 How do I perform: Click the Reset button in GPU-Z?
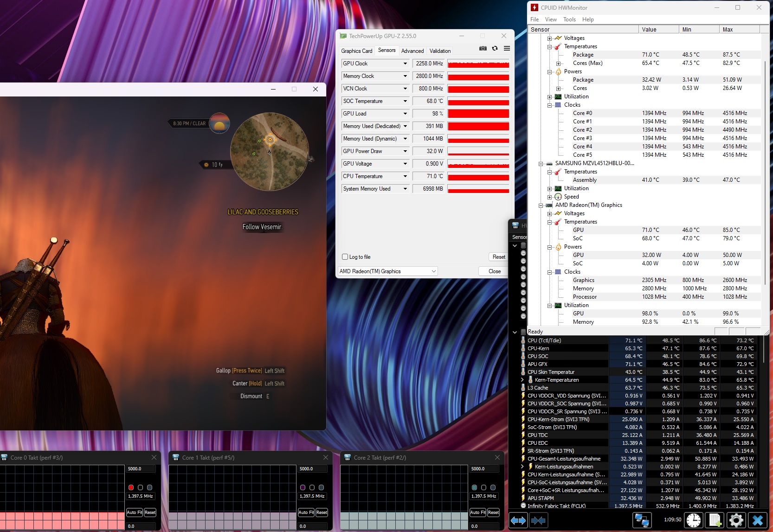pyautogui.click(x=499, y=257)
